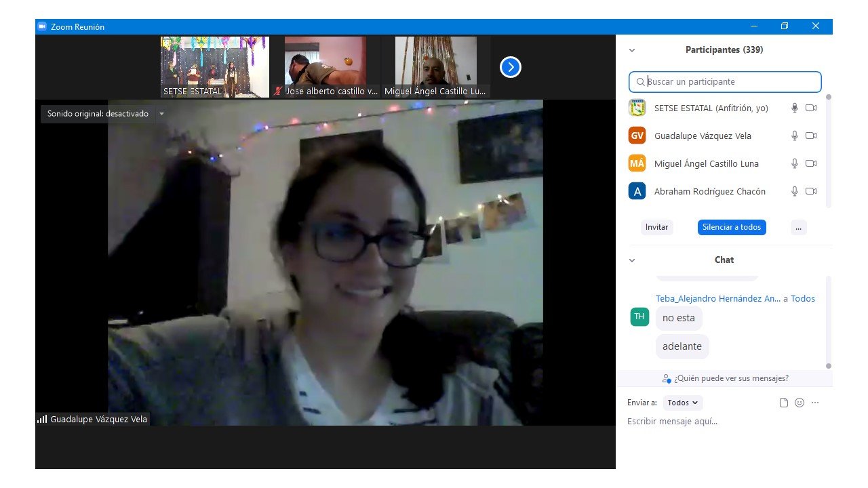Toggle microphone for Abraham Rodríguez Chacón
Screen dimensions: 868x488
pyautogui.click(x=795, y=191)
